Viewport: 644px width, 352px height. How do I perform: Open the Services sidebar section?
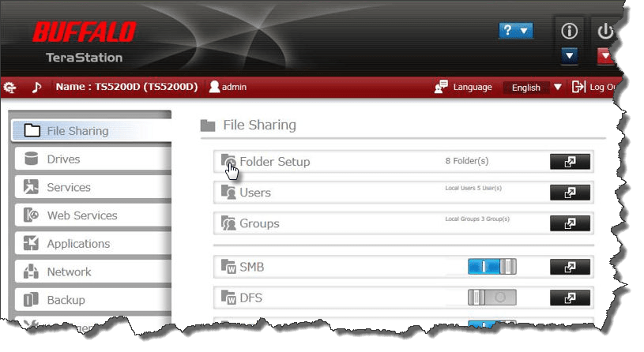coord(92,187)
